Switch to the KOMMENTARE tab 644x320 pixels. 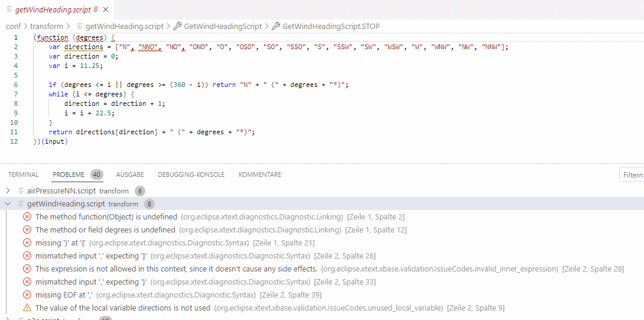259,175
